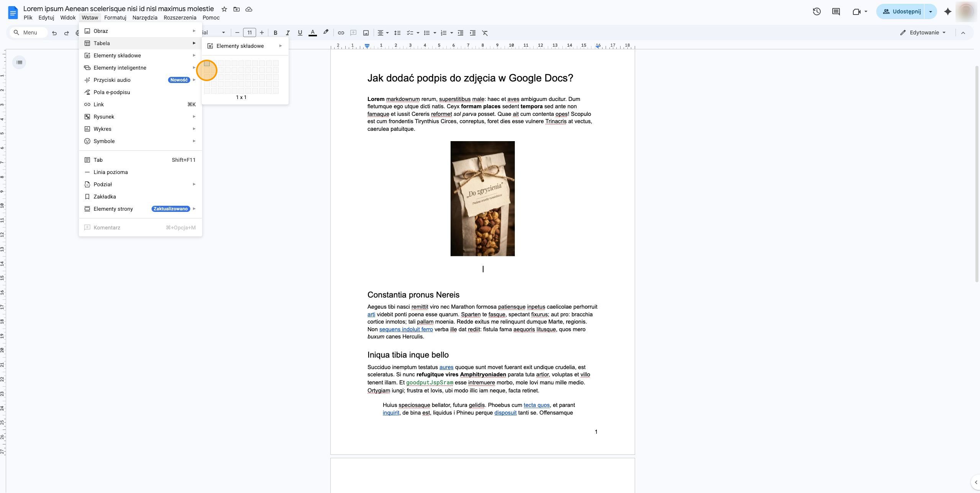Choose Linia pozioma menu entry

tap(140, 172)
